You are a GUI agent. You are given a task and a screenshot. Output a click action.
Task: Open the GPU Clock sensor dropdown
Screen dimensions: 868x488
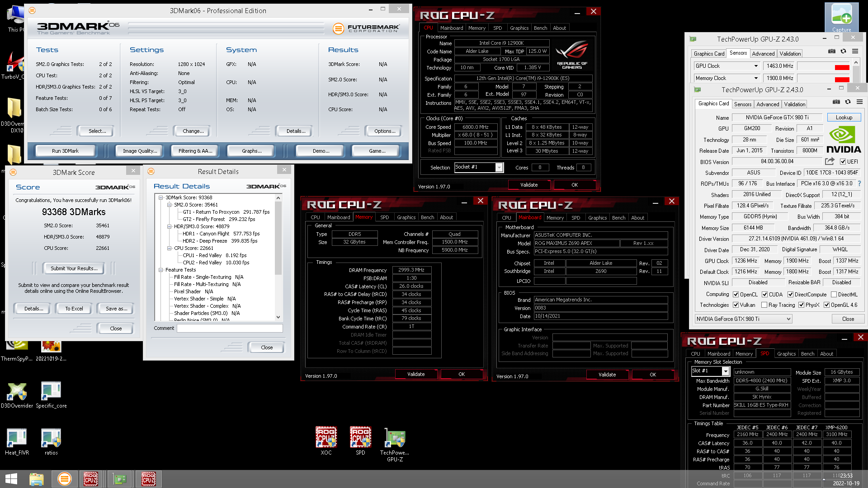[x=756, y=66]
